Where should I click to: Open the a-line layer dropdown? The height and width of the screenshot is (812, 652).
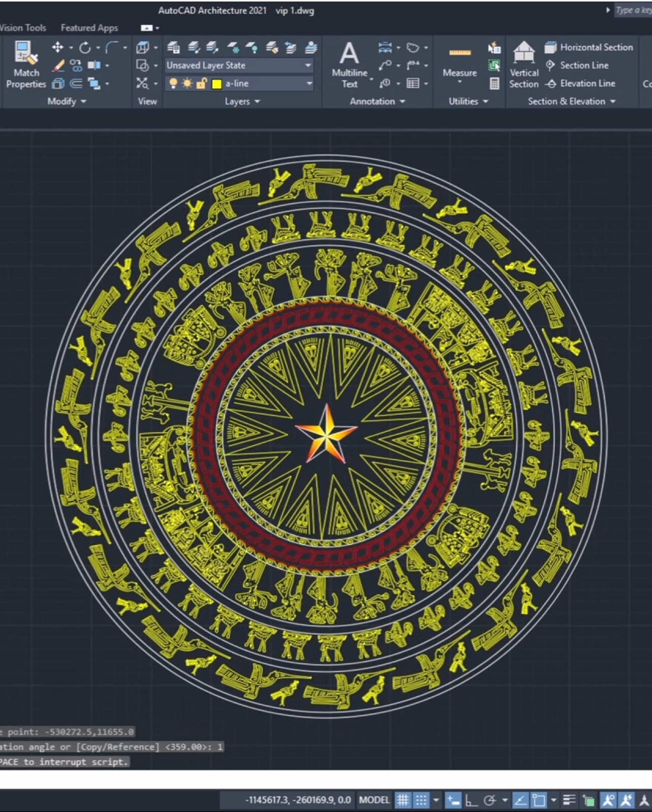(239, 83)
